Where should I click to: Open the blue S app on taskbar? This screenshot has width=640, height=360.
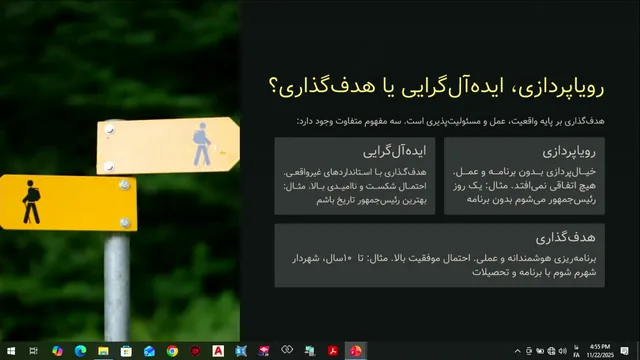click(241, 351)
